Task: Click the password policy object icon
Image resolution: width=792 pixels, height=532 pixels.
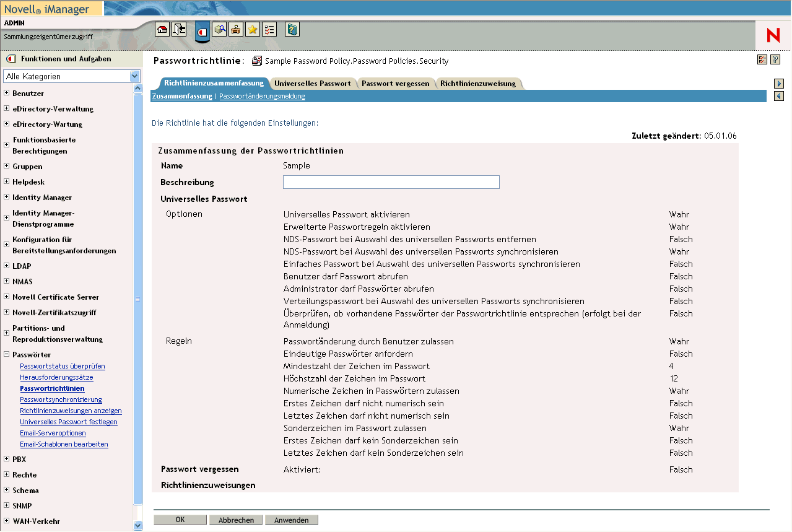Action: [257, 61]
